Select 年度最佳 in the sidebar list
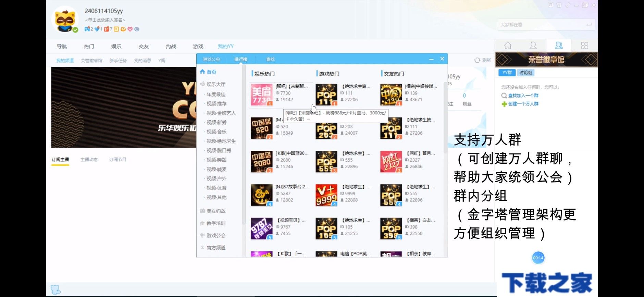Image resolution: width=644 pixels, height=297 pixels. [x=216, y=94]
